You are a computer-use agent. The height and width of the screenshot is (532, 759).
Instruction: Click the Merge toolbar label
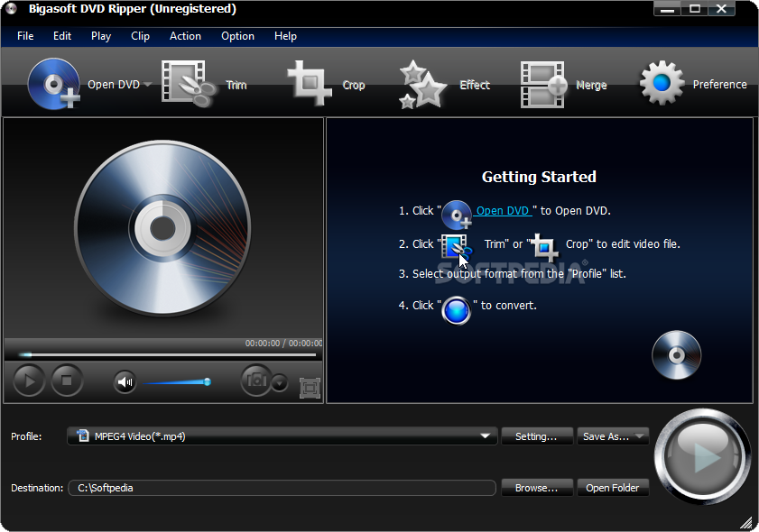point(591,85)
